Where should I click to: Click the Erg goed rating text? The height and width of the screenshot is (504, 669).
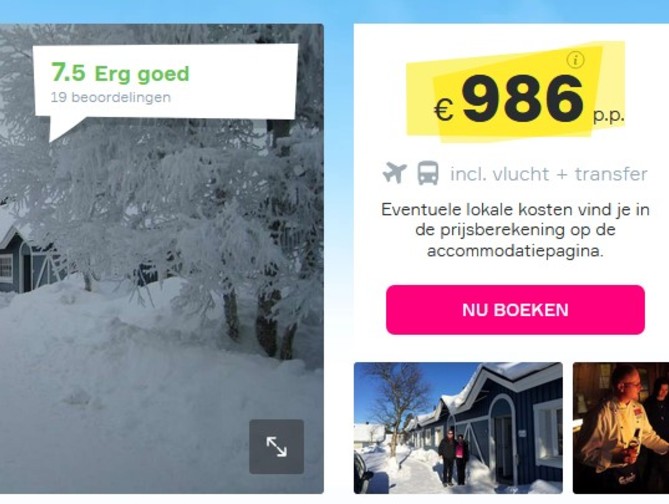click(142, 74)
